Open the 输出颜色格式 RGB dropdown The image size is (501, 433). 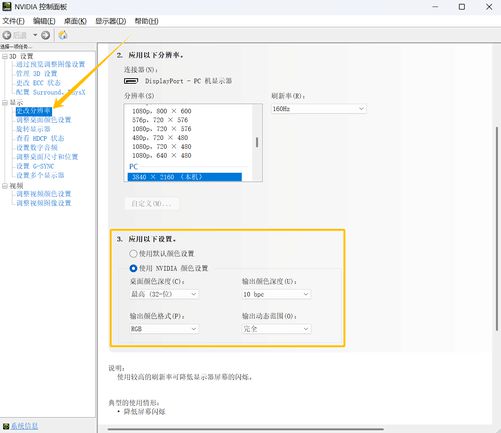164,329
